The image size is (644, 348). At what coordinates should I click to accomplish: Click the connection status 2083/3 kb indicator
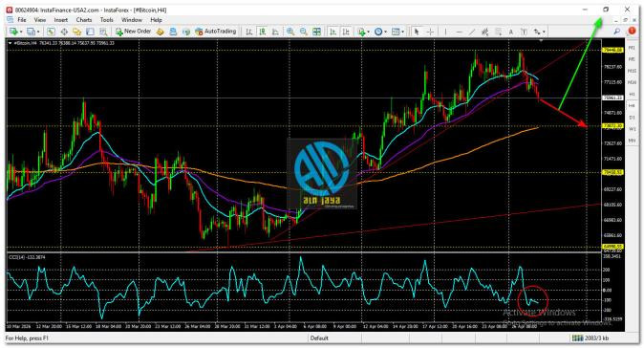coord(591,338)
